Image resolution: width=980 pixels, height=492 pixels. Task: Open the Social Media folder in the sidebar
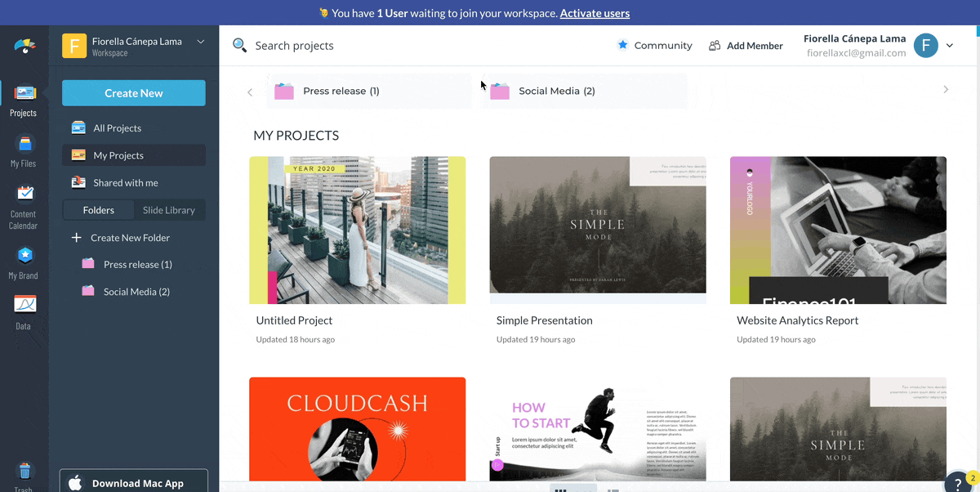click(x=136, y=292)
